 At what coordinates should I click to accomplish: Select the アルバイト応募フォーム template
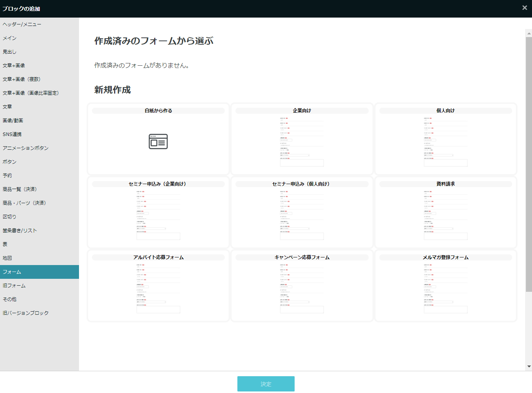point(158,286)
